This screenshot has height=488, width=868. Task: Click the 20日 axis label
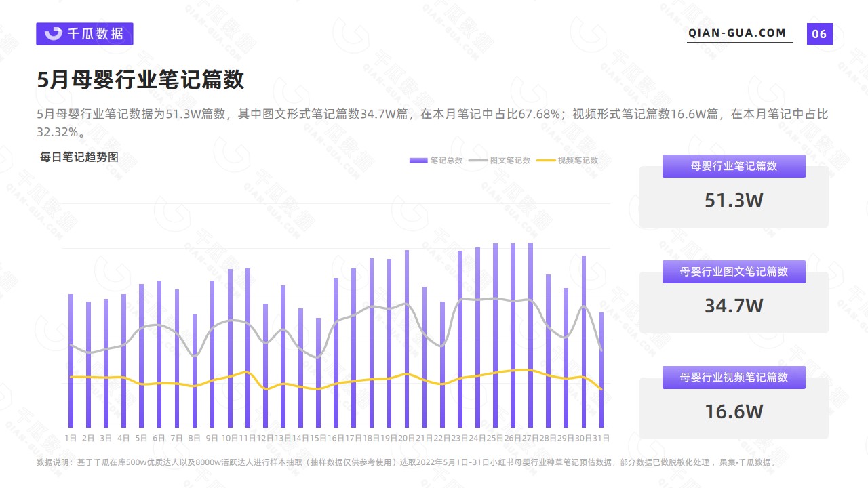(x=407, y=439)
